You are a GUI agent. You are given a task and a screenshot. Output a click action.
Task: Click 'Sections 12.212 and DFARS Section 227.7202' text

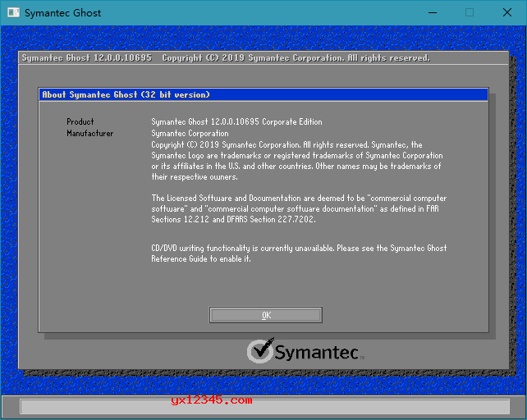pos(233,219)
